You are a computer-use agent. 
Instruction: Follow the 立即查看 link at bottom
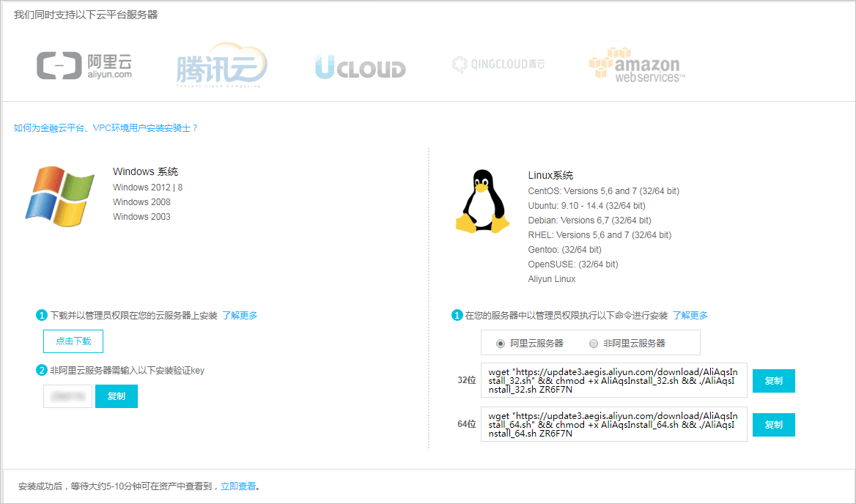238,486
